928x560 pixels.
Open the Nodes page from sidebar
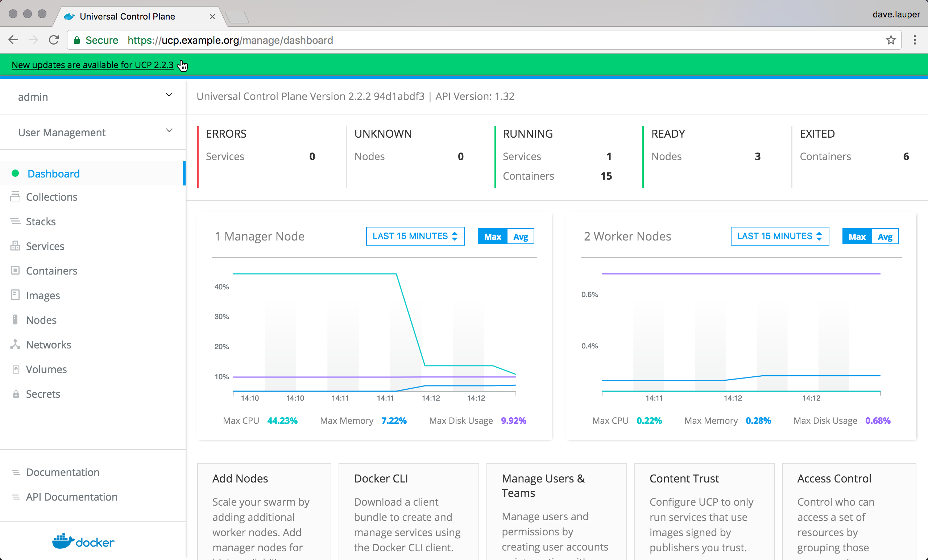tap(41, 320)
